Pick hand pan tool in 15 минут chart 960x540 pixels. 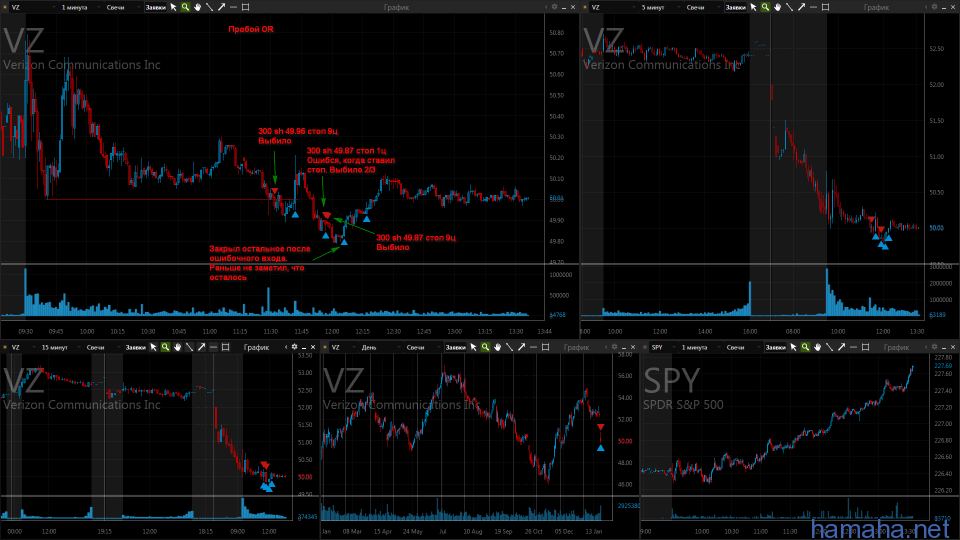[x=178, y=347]
